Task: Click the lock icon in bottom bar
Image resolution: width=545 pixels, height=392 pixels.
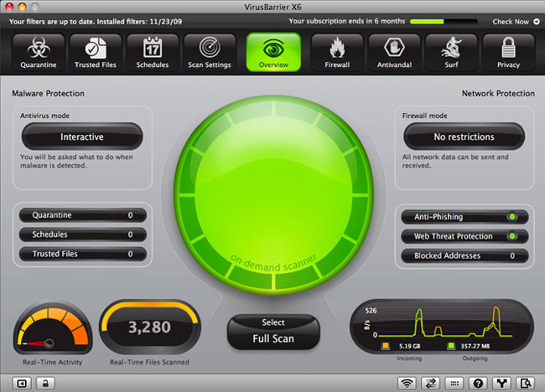Action: (44, 383)
